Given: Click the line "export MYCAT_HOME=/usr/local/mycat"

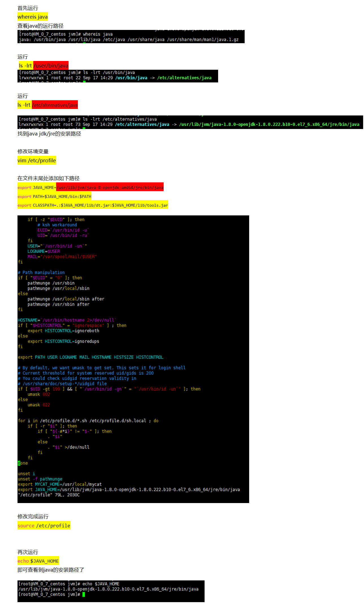Looking at the screenshot, I should click(60, 484).
